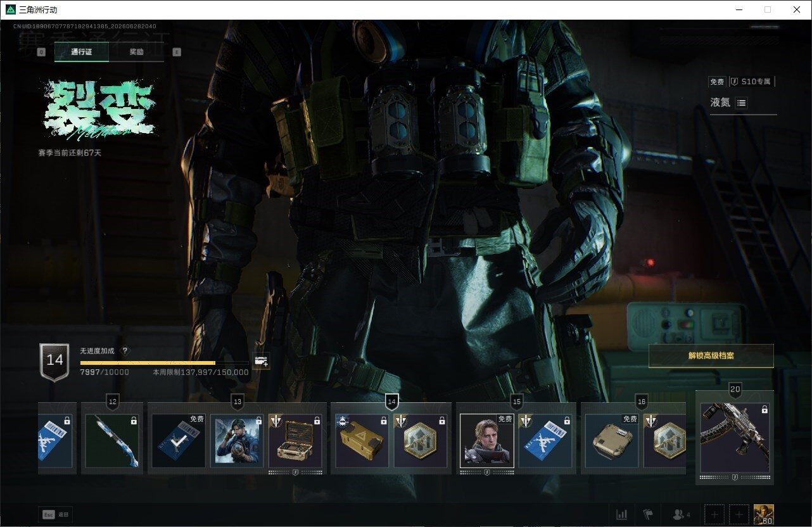812x527 pixels.
Task: Switch to the 通行证 tab
Action: pos(82,52)
